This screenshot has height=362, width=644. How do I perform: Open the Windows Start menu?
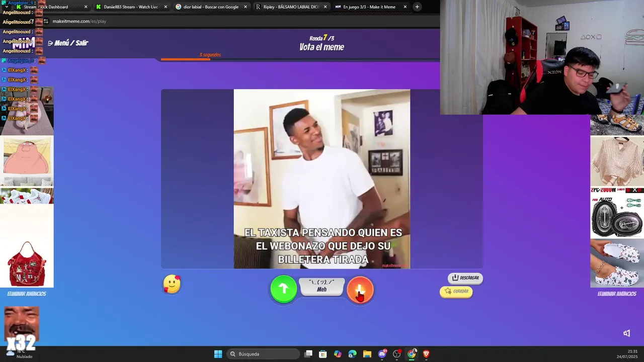coord(218,354)
